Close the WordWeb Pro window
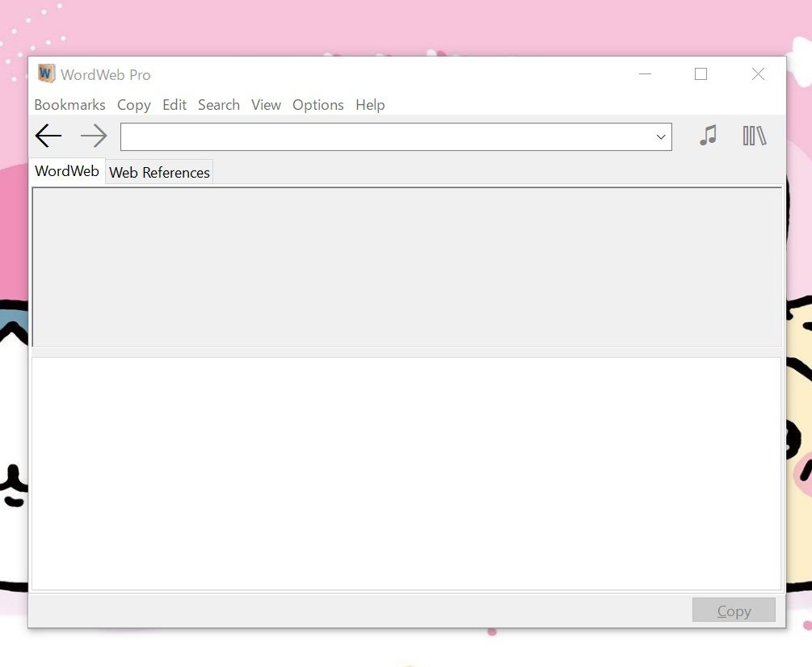The width and height of the screenshot is (812, 667). (758, 74)
